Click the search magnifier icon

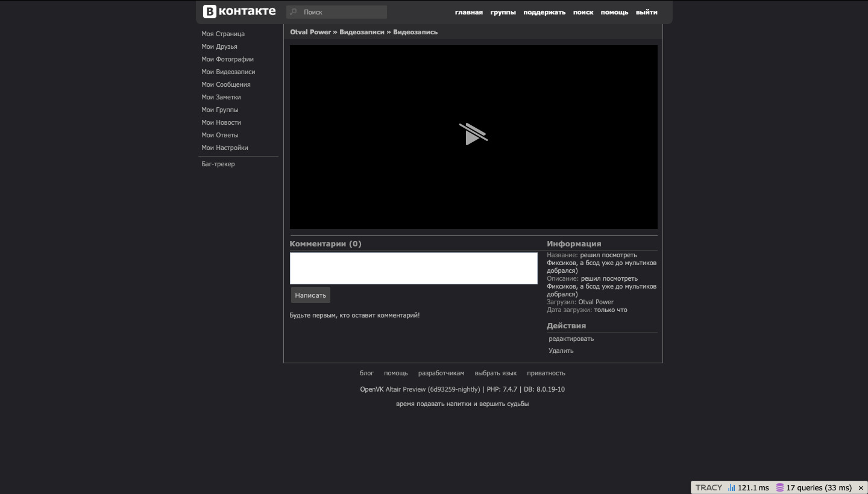coord(294,12)
